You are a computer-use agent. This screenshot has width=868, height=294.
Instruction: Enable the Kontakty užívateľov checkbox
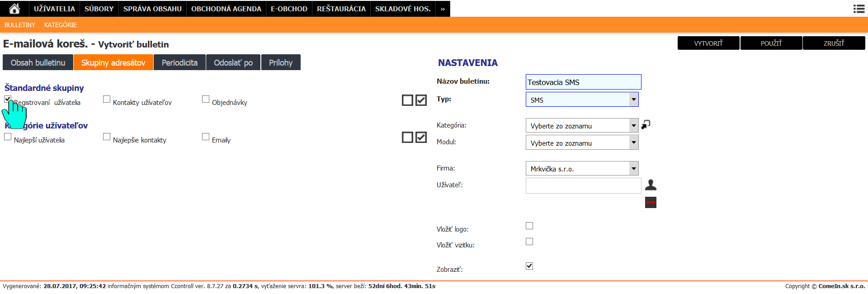click(107, 99)
